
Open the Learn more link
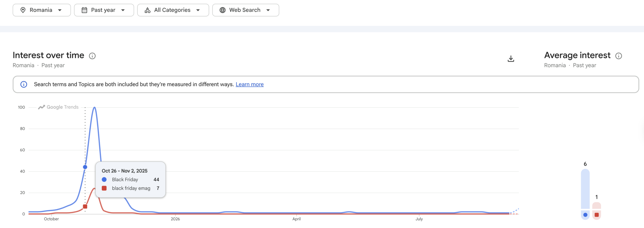click(250, 84)
